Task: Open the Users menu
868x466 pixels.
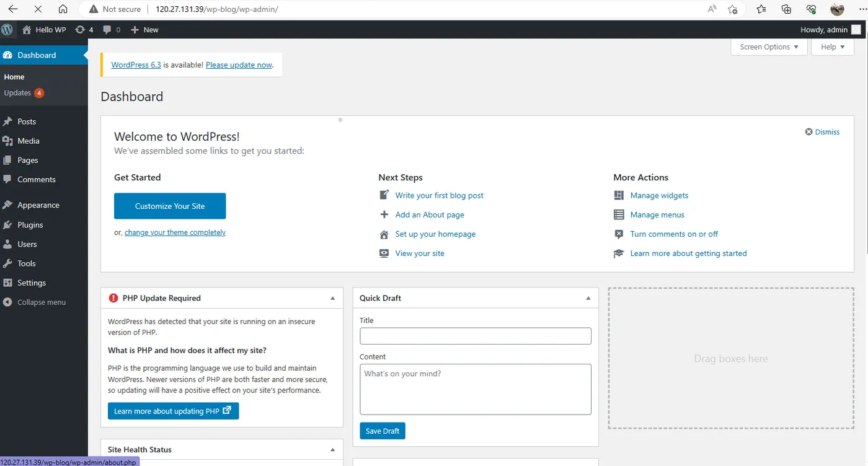Action: pyautogui.click(x=44, y=244)
